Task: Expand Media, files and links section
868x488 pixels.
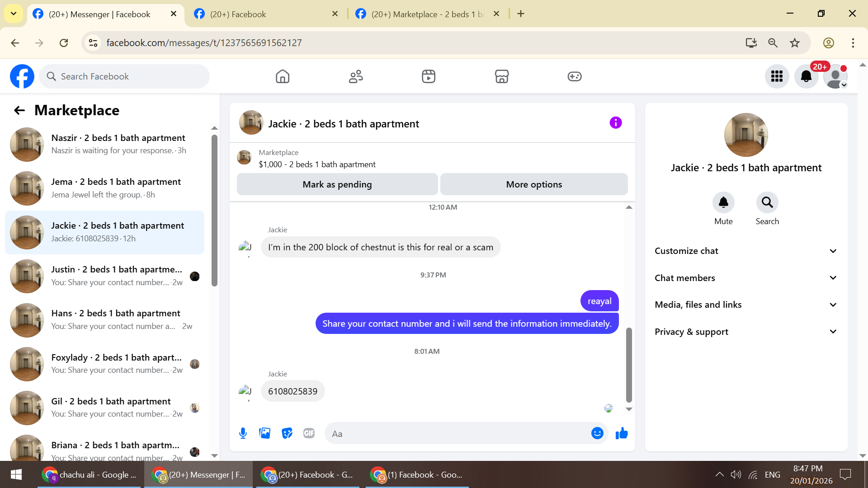Action: (746, 305)
